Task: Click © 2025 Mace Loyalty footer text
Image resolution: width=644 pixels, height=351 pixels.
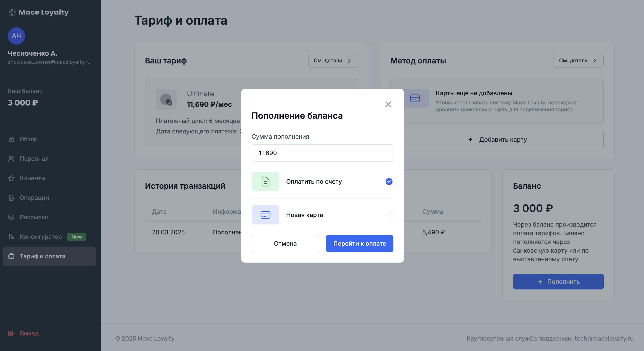Action: (145, 338)
